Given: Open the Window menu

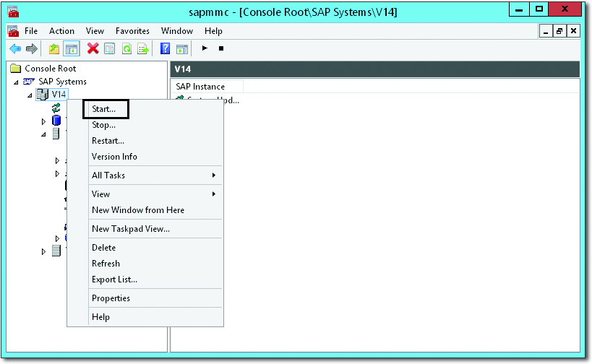Looking at the screenshot, I should (177, 31).
